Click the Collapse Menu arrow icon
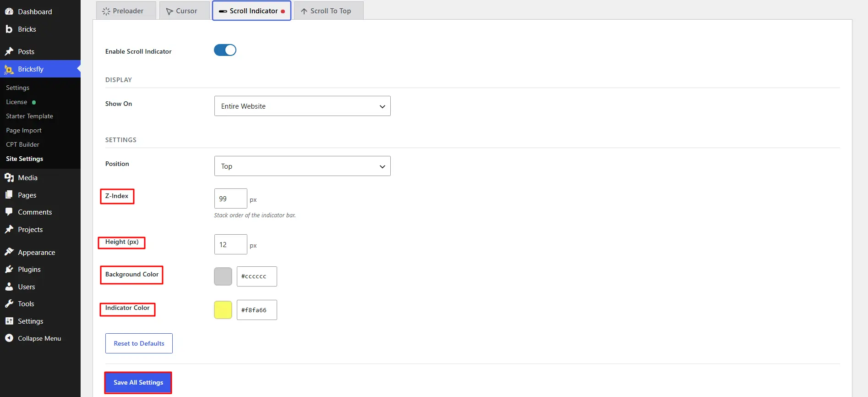Image resolution: width=868 pixels, height=397 pixels. click(9, 338)
